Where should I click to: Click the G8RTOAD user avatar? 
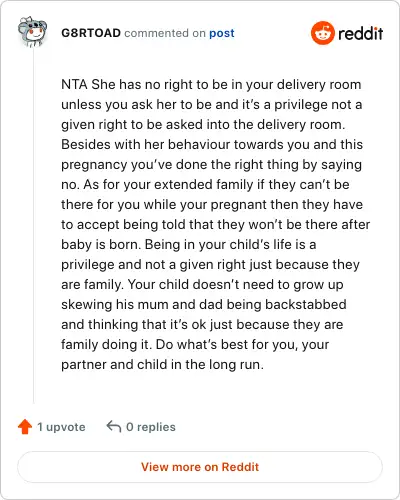(x=32, y=32)
